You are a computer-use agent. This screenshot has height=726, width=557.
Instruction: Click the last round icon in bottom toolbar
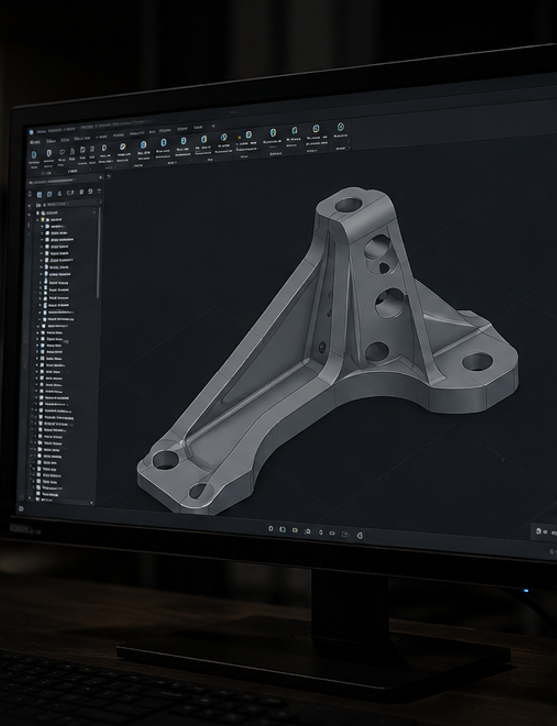(360, 536)
